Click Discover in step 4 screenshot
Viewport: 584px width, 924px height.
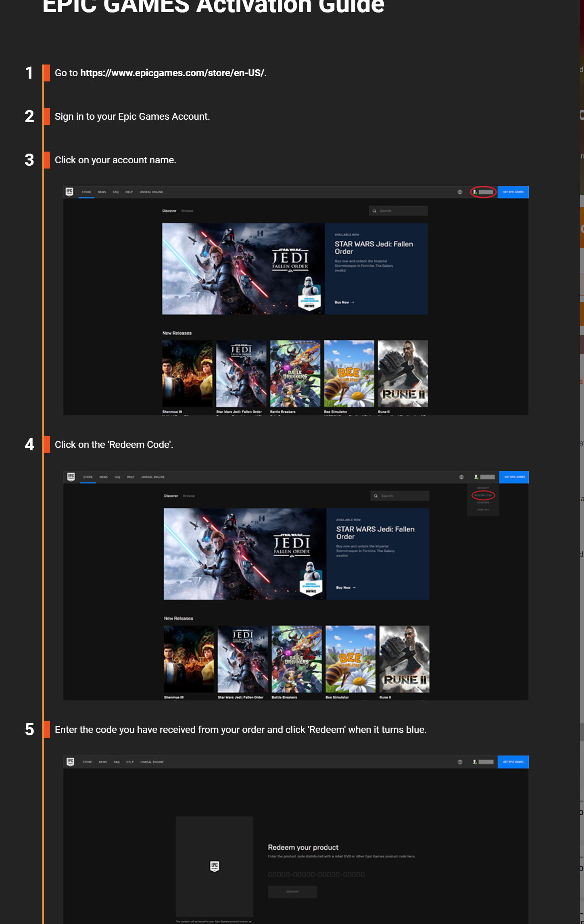[x=171, y=496]
